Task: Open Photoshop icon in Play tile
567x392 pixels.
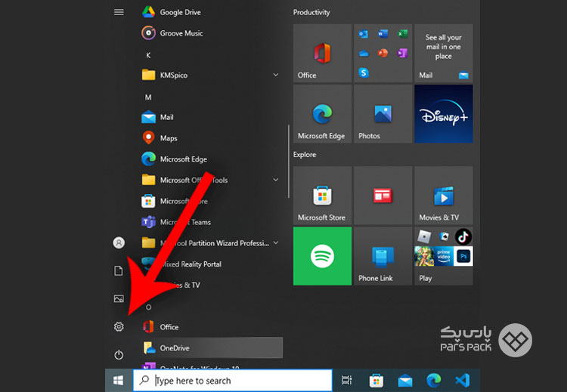Action: [463, 256]
